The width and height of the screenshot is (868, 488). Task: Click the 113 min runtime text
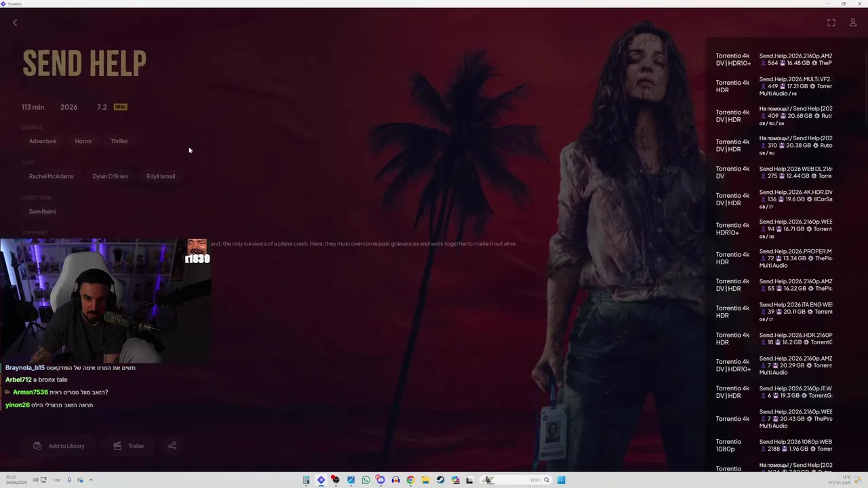tap(33, 107)
